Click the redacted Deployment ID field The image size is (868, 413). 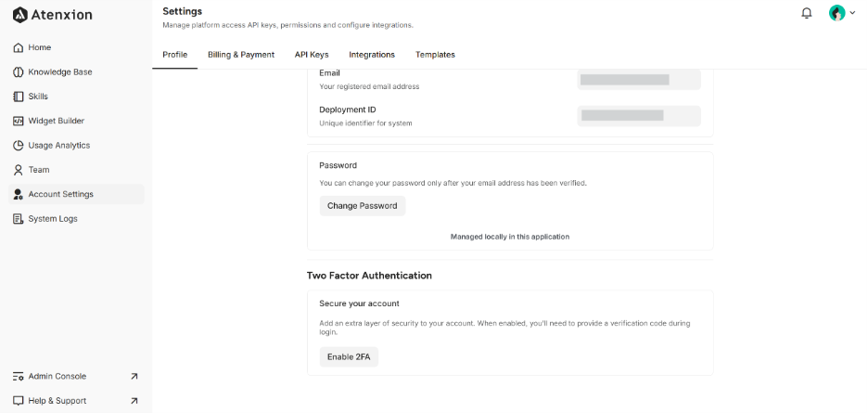[639, 116]
